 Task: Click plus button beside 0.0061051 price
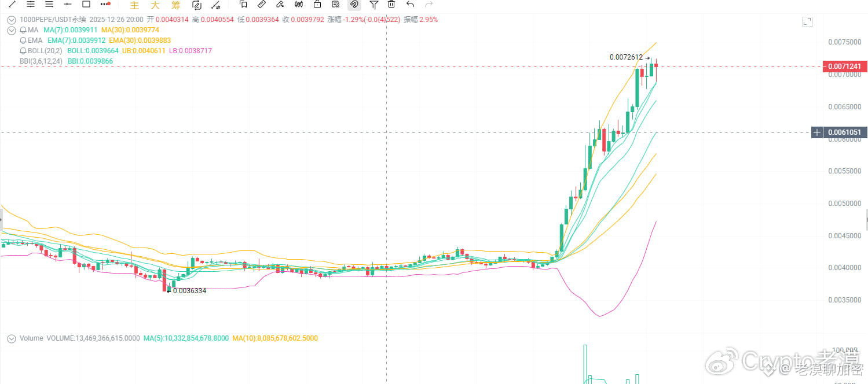[x=816, y=132]
